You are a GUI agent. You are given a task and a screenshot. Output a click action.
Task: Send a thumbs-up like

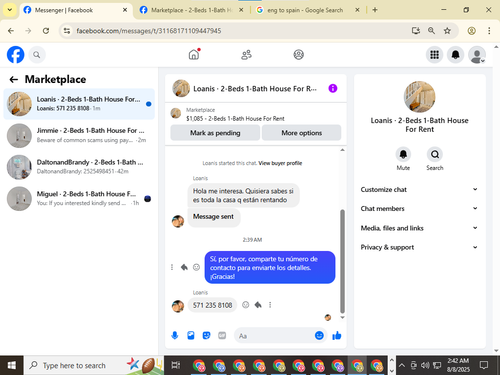coord(337,335)
